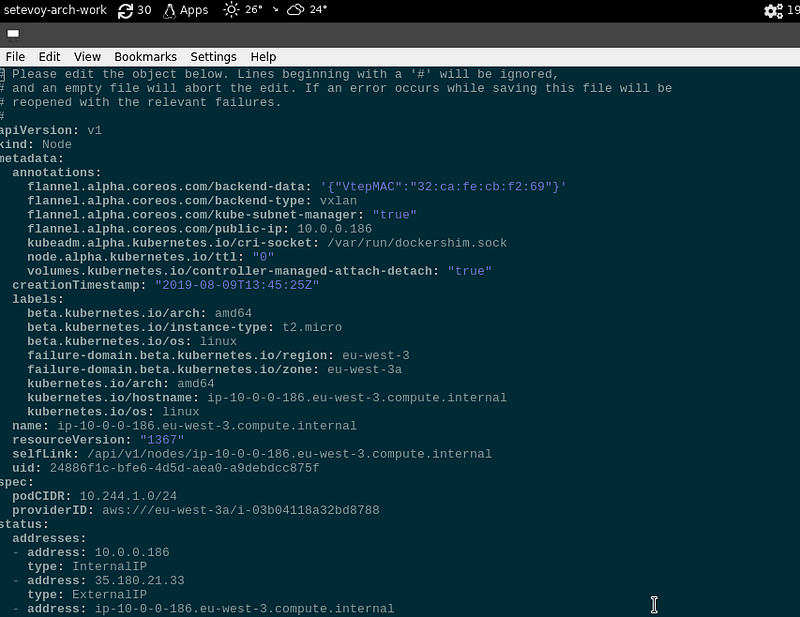Open the Bookmarks menu

click(145, 57)
